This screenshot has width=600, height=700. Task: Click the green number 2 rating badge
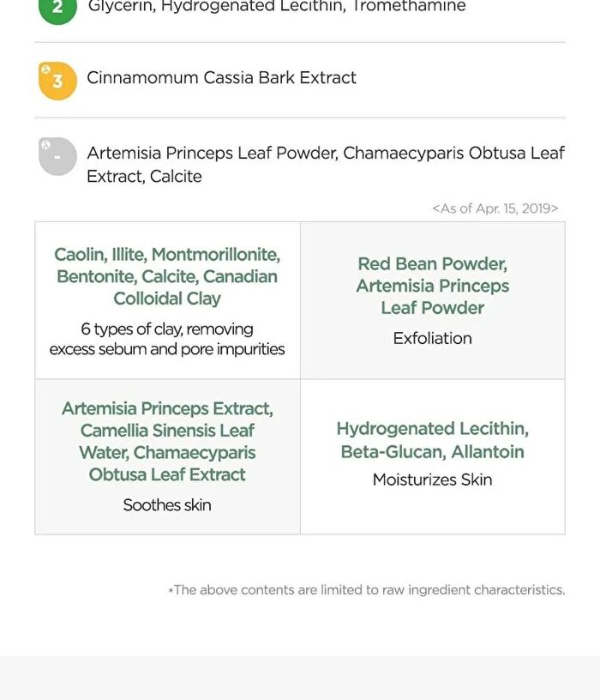point(57,9)
